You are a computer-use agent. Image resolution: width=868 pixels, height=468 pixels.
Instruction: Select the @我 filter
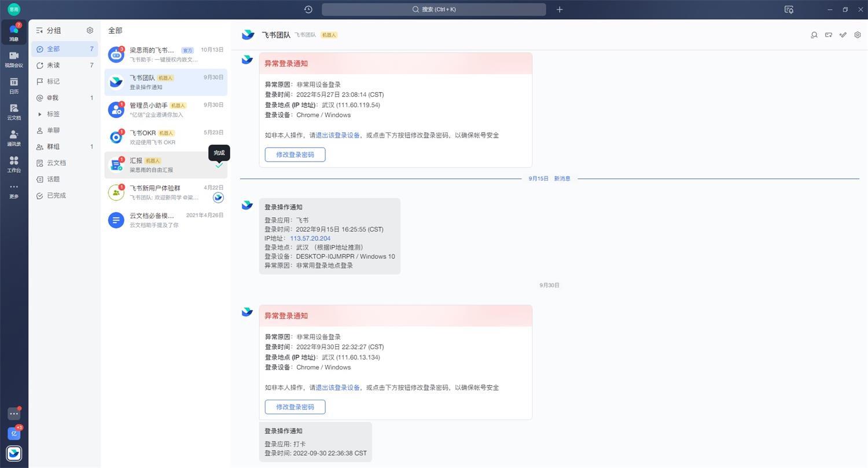tap(64, 98)
